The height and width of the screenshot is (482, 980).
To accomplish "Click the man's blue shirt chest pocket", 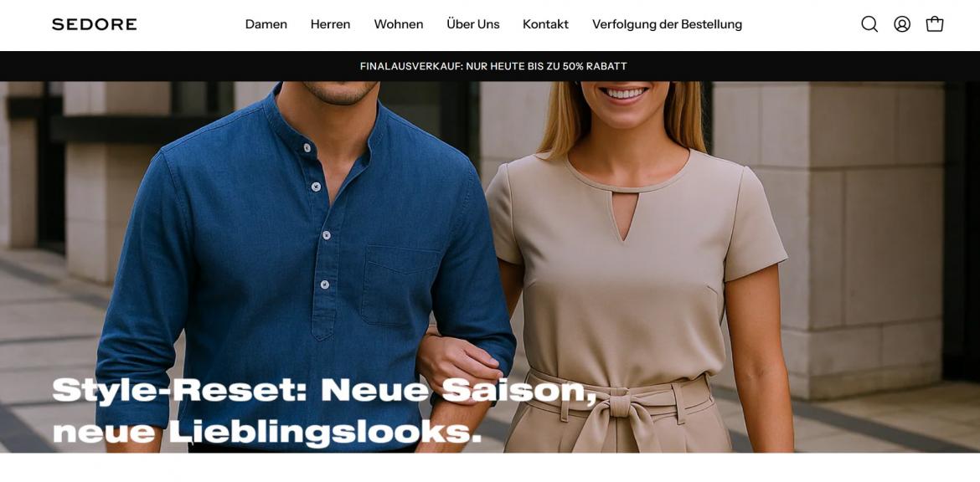I will click(x=400, y=285).
